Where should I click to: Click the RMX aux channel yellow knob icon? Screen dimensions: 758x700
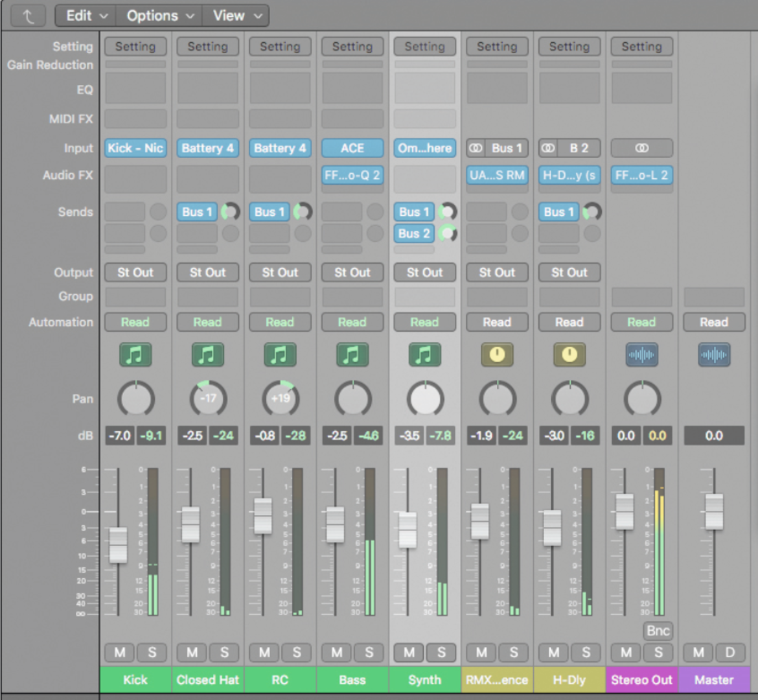tap(497, 355)
